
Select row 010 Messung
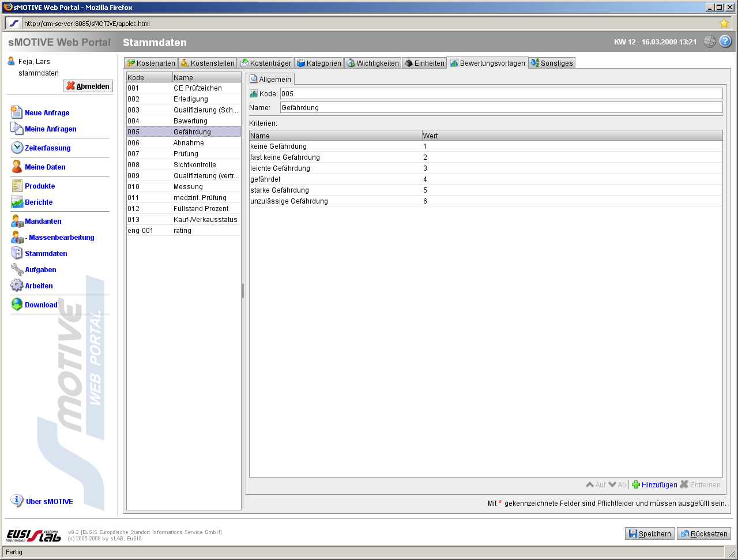point(184,187)
